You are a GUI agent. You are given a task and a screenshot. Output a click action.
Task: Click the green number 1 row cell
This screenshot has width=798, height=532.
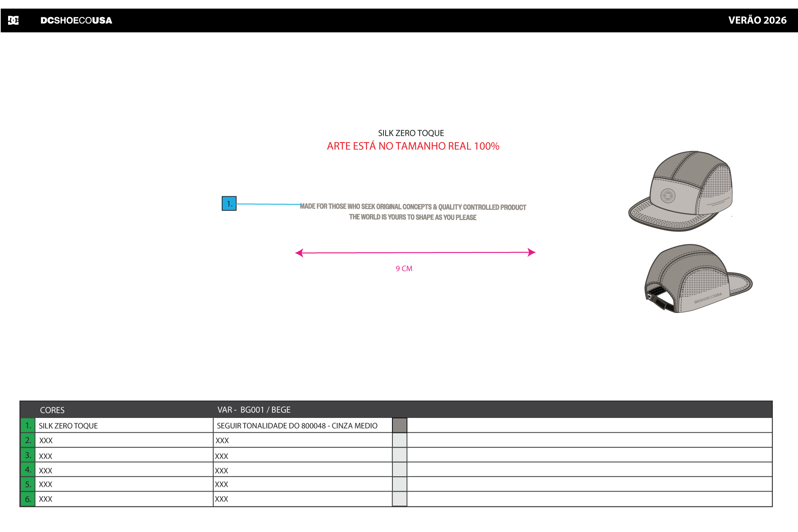(x=28, y=425)
